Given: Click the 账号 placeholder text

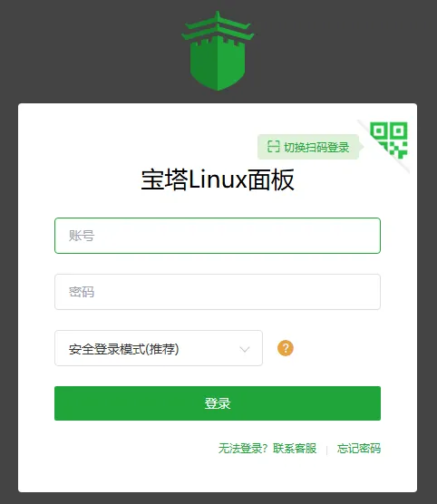Looking at the screenshot, I should pyautogui.click(x=82, y=236).
